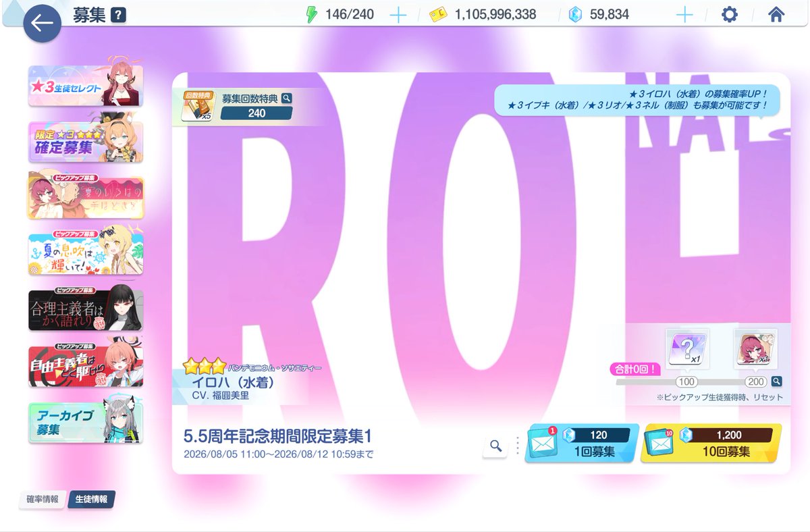The height and width of the screenshot is (532, 810).
Task: Tap the 200 milestone marker
Action: click(x=756, y=382)
